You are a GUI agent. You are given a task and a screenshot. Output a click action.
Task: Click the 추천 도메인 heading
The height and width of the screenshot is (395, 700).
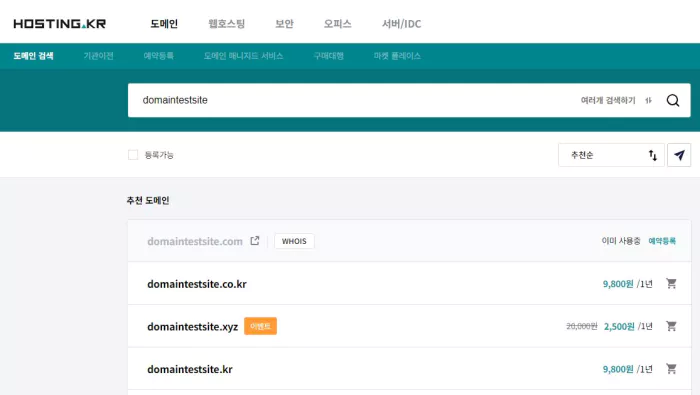148,200
